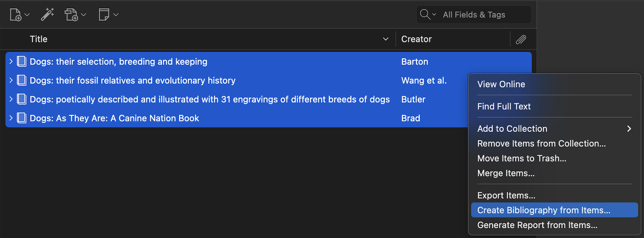644x238 pixels.
Task: Expand the Dogs: their selection row
Action: point(11,62)
